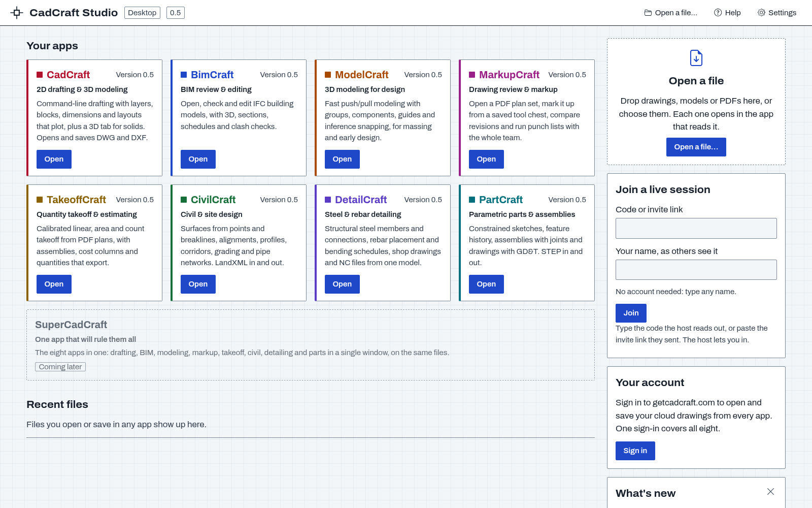812x508 pixels.
Task: Close the What's new panel
Action: click(x=770, y=492)
